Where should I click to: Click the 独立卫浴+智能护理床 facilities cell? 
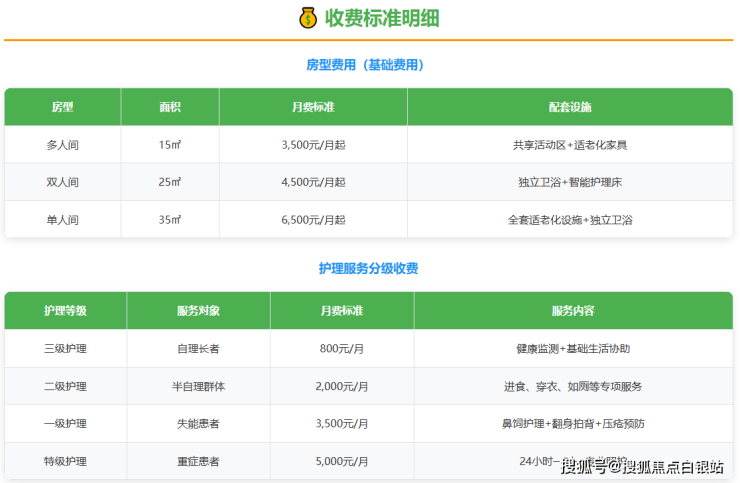(x=570, y=182)
